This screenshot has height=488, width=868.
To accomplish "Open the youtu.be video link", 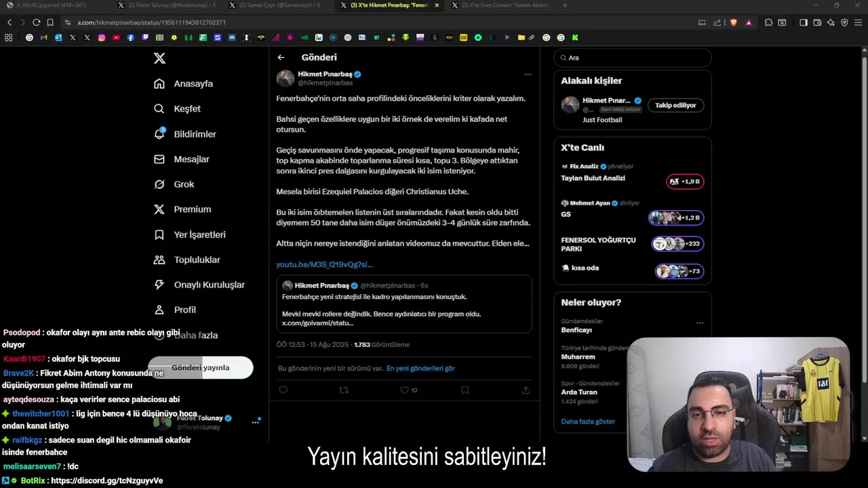I will [x=324, y=264].
